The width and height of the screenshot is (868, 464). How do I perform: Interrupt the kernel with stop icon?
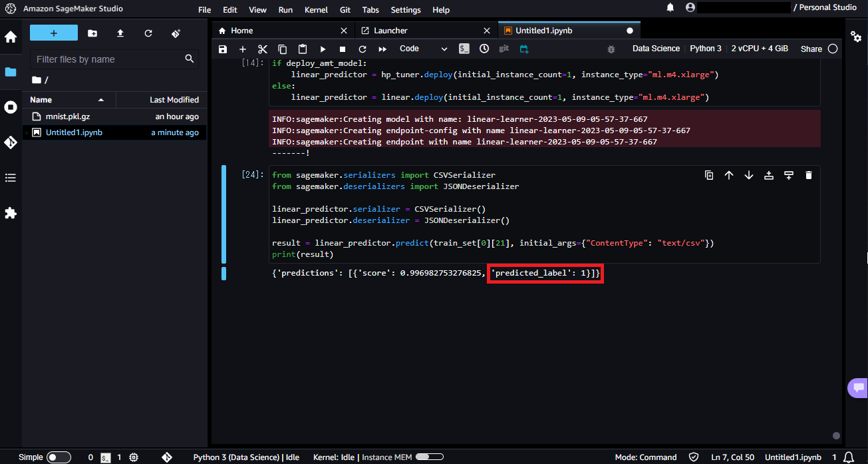tap(343, 49)
